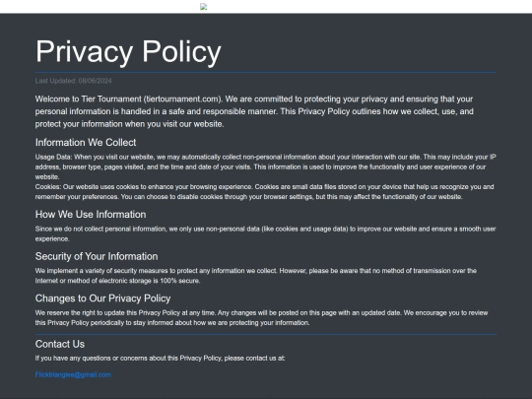Click the Security of Your Information heading
This screenshot has width=532, height=399.
point(97,256)
